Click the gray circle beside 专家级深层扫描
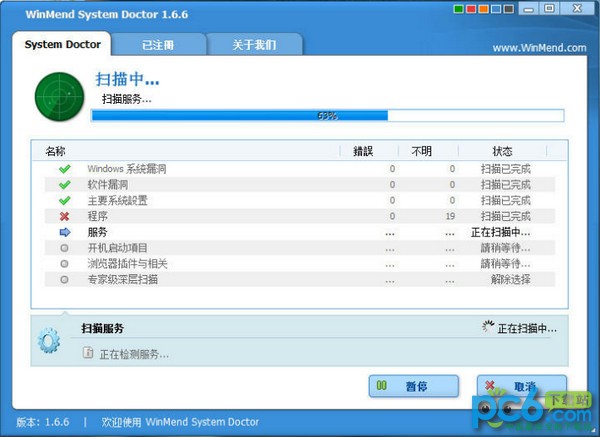600x437 pixels. click(x=64, y=280)
